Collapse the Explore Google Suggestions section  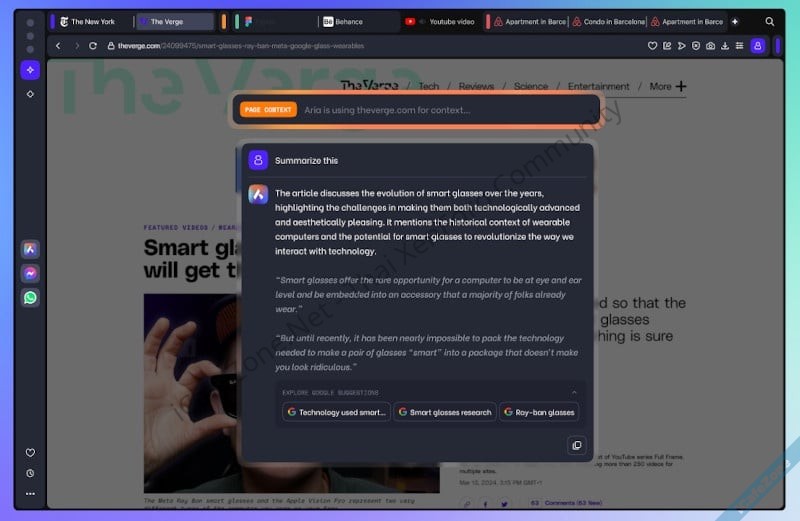pyautogui.click(x=574, y=393)
